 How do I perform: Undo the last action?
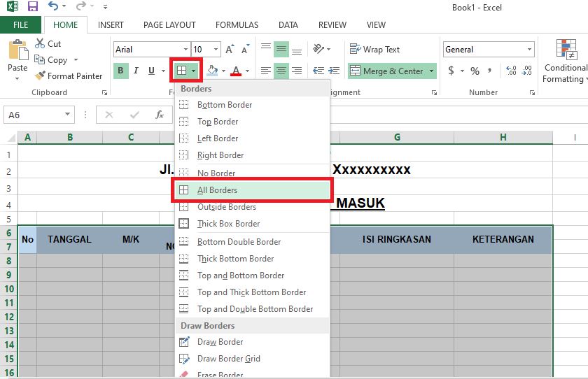[x=54, y=6]
